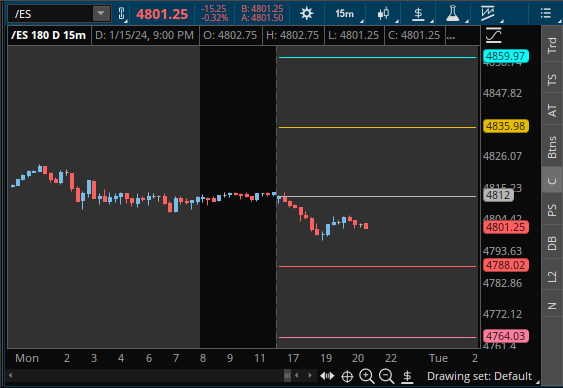Click the zoom in magnifier icon
Screen dimensions: 563x388
(x=367, y=376)
